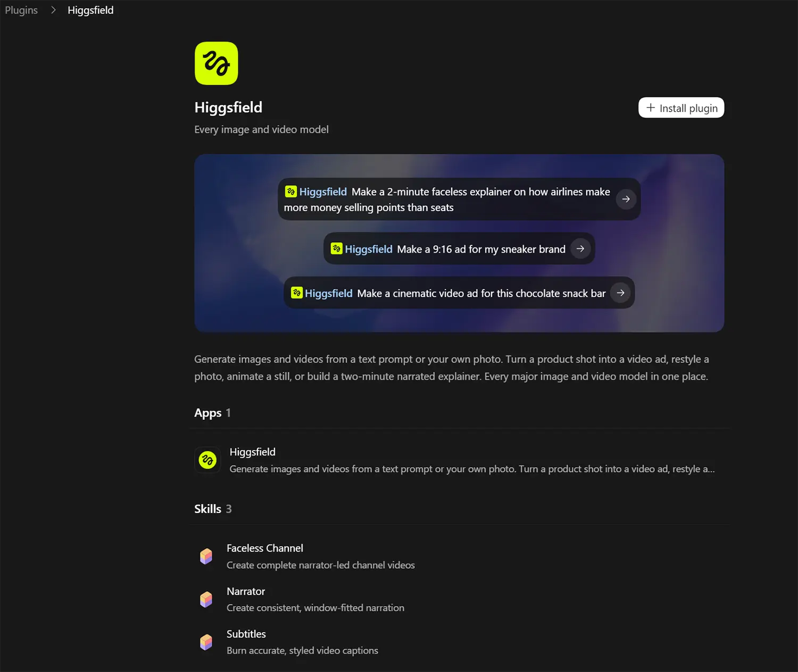Click the 'Every image and video model' tagline
Image resolution: width=798 pixels, height=672 pixels.
261,129
